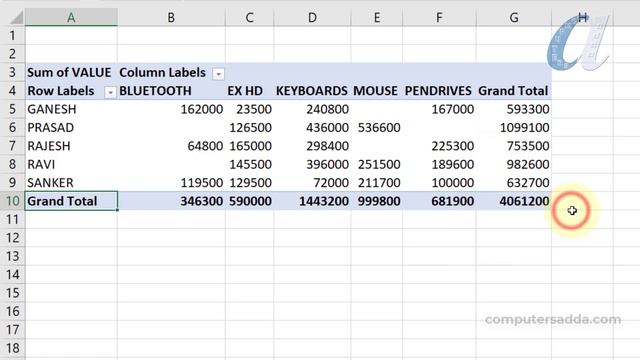Image resolution: width=640 pixels, height=360 pixels.
Task: Select row 10 header
Action: click(x=12, y=201)
